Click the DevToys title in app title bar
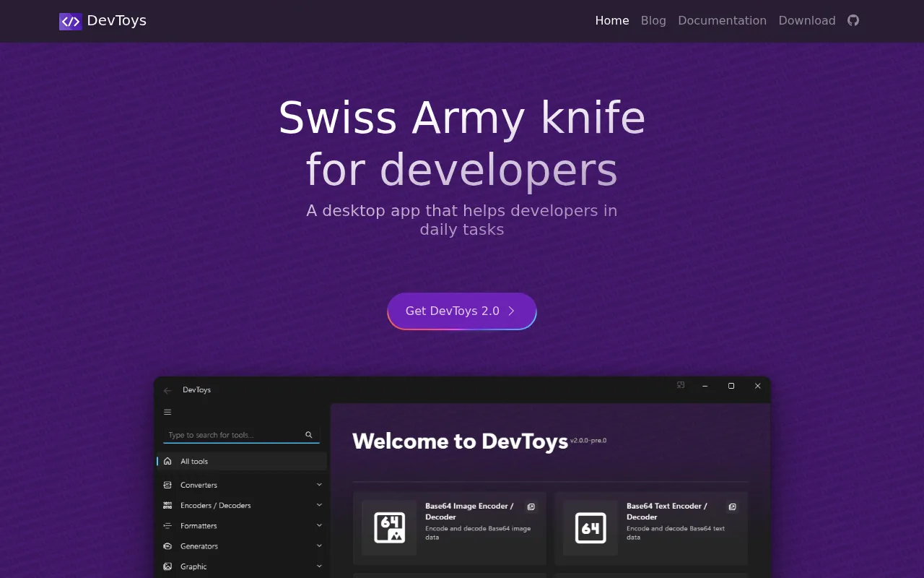Image resolution: width=924 pixels, height=578 pixels. pyautogui.click(x=196, y=389)
